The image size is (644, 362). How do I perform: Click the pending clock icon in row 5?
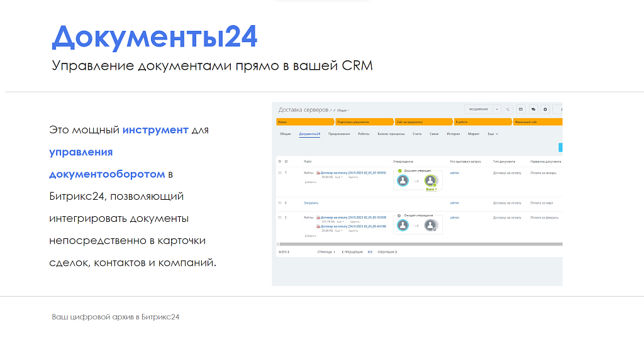click(x=400, y=216)
